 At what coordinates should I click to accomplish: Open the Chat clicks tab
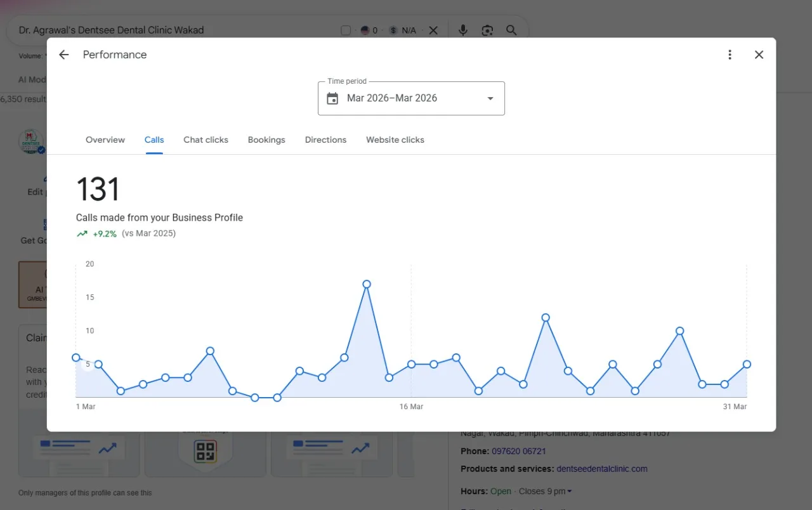pyautogui.click(x=206, y=140)
